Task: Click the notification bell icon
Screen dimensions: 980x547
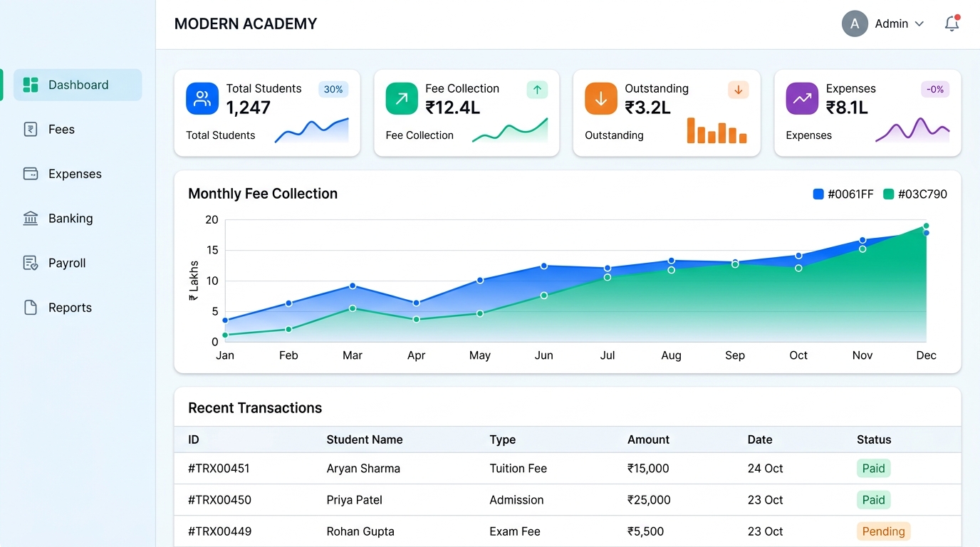Action: tap(952, 24)
